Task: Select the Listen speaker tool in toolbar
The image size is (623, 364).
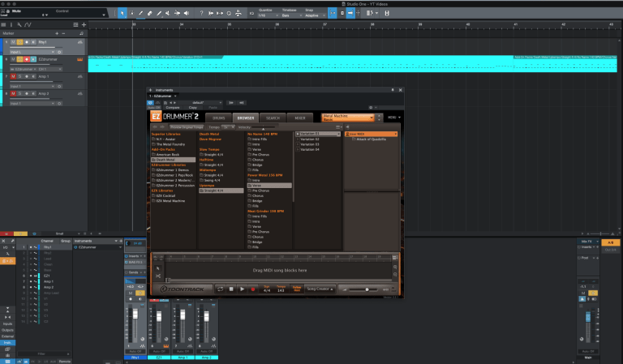Action: (187, 13)
